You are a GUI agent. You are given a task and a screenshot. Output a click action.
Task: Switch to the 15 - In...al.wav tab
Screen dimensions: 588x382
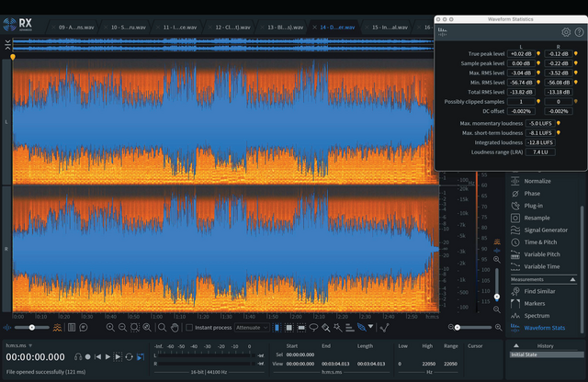[390, 28]
